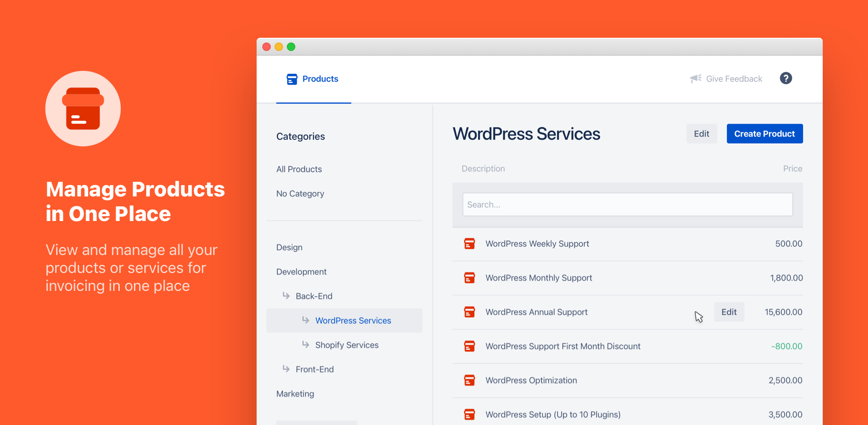Maximize window using green button

(x=291, y=47)
